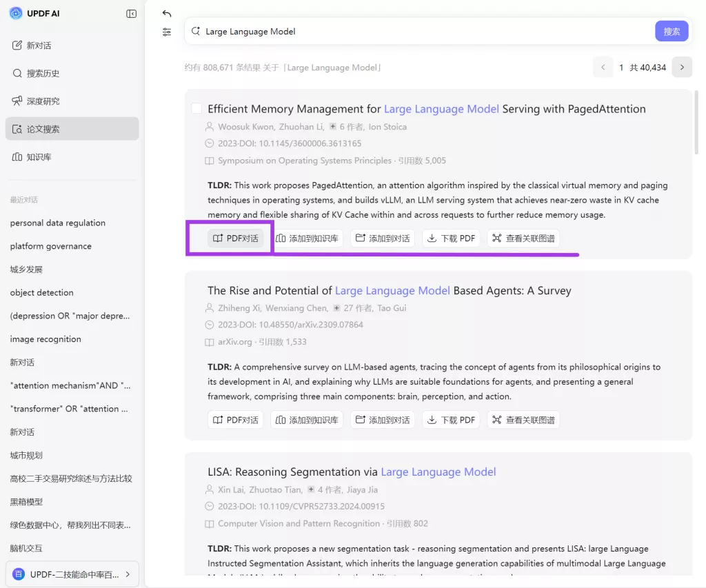Click the Large Language Model search input field
The width and height of the screenshot is (706, 588).
[x=414, y=31]
